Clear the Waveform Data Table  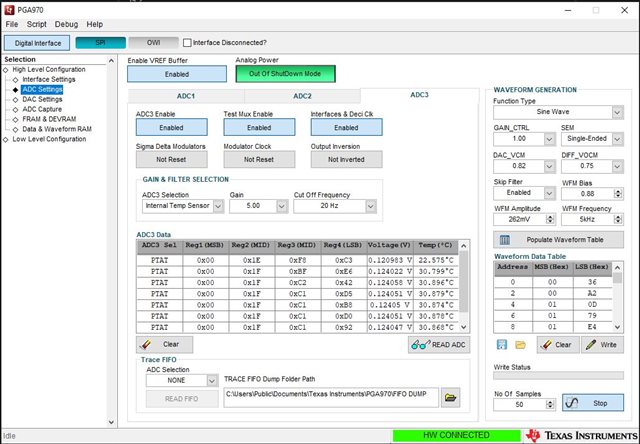click(x=558, y=345)
